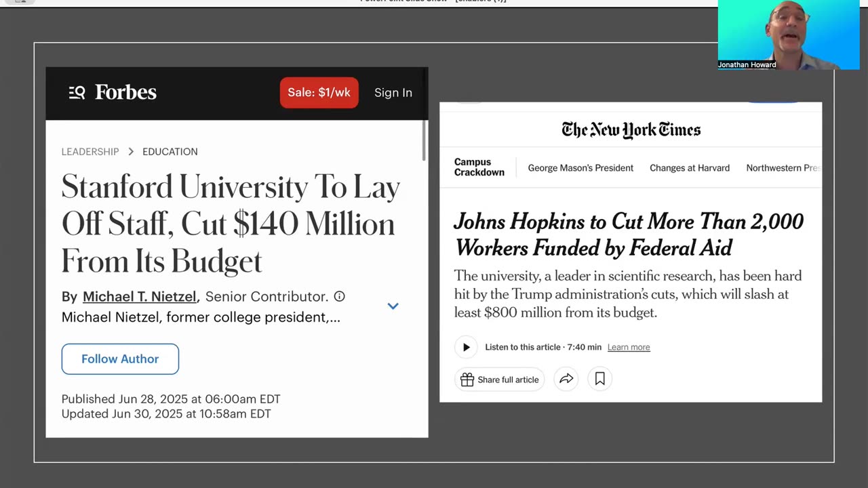Open the Campus Crackdown section

coord(479,167)
